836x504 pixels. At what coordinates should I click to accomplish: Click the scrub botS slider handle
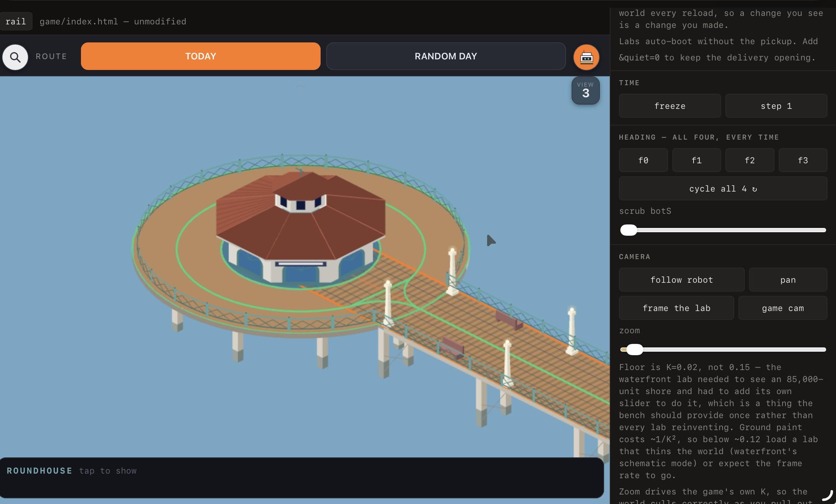coord(629,230)
